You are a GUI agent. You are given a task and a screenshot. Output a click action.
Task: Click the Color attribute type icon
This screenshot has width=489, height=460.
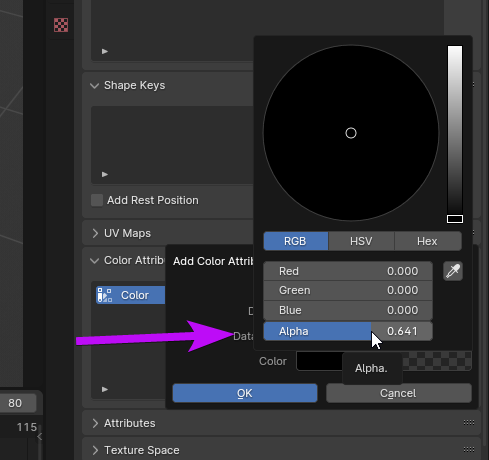pos(105,295)
